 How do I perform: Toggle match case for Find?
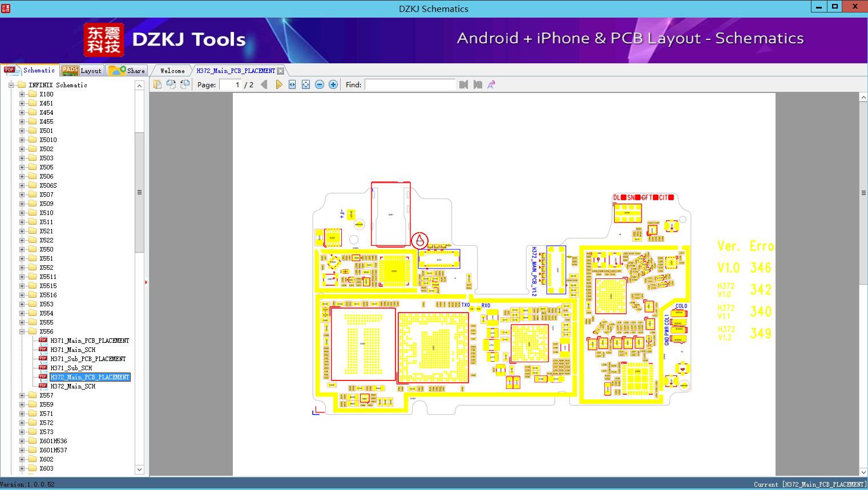point(491,84)
